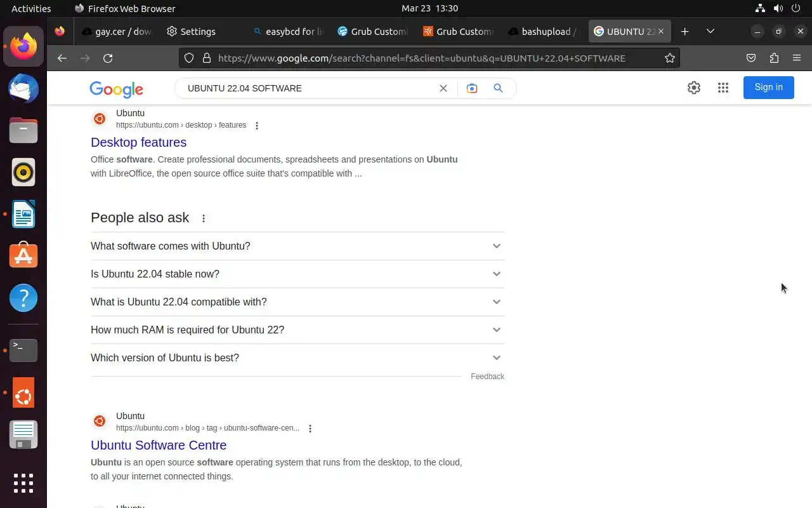Screen dimensions: 812x508
Task: Open Activities overview
Action: (x=31, y=8)
